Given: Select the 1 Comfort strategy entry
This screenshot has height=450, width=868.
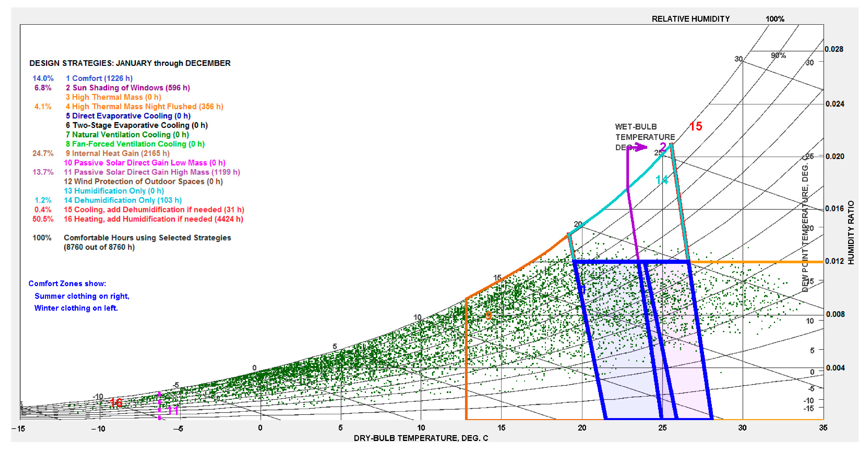Looking at the screenshot, I should [x=99, y=78].
